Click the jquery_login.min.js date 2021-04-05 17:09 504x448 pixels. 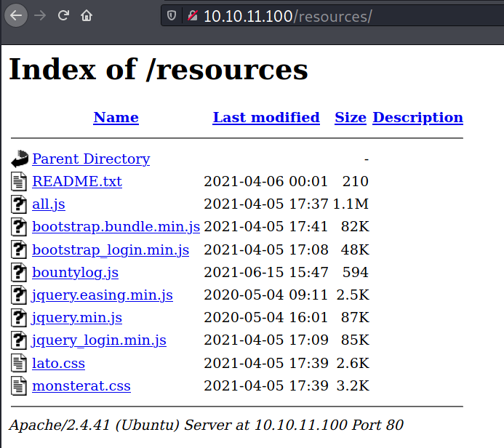click(x=266, y=340)
